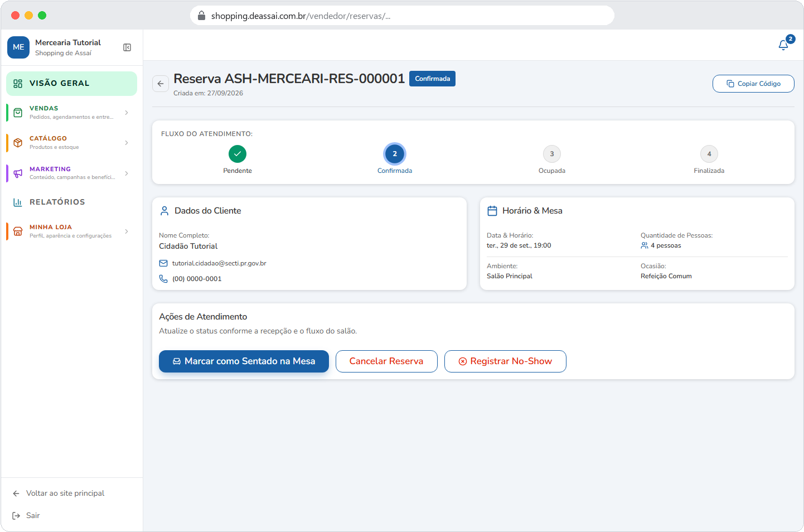804x532 pixels.
Task: Click the lock icon in the address bar
Action: [x=202, y=16]
